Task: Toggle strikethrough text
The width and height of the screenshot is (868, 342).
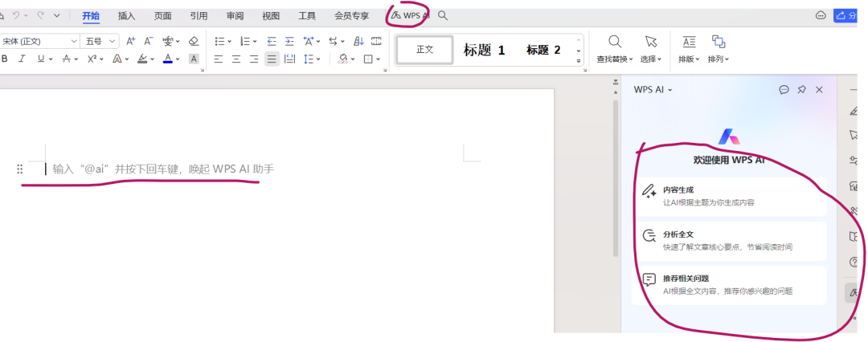Action: [67, 59]
